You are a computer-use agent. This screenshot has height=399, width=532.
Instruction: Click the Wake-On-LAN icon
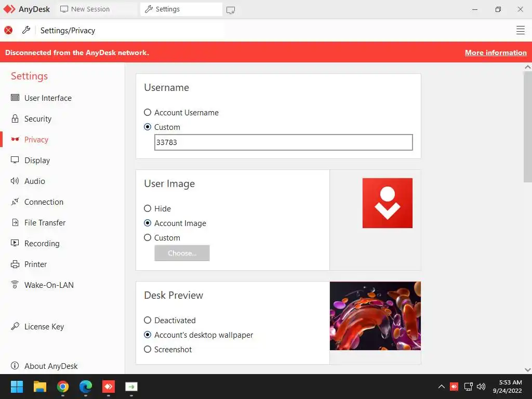pyautogui.click(x=15, y=284)
